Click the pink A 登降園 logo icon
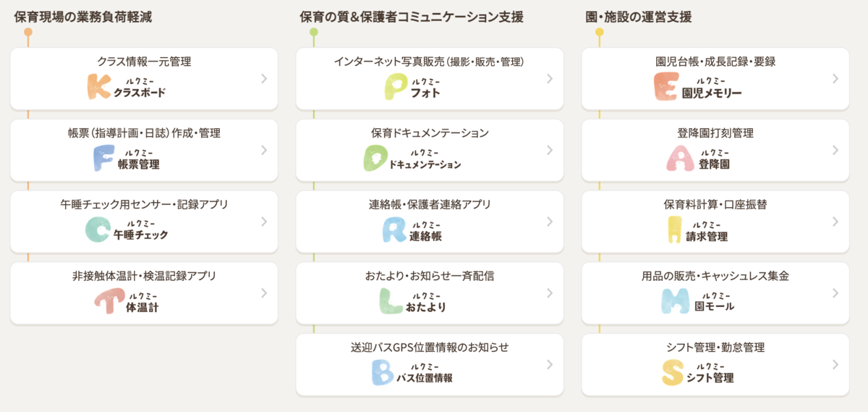 click(x=680, y=158)
